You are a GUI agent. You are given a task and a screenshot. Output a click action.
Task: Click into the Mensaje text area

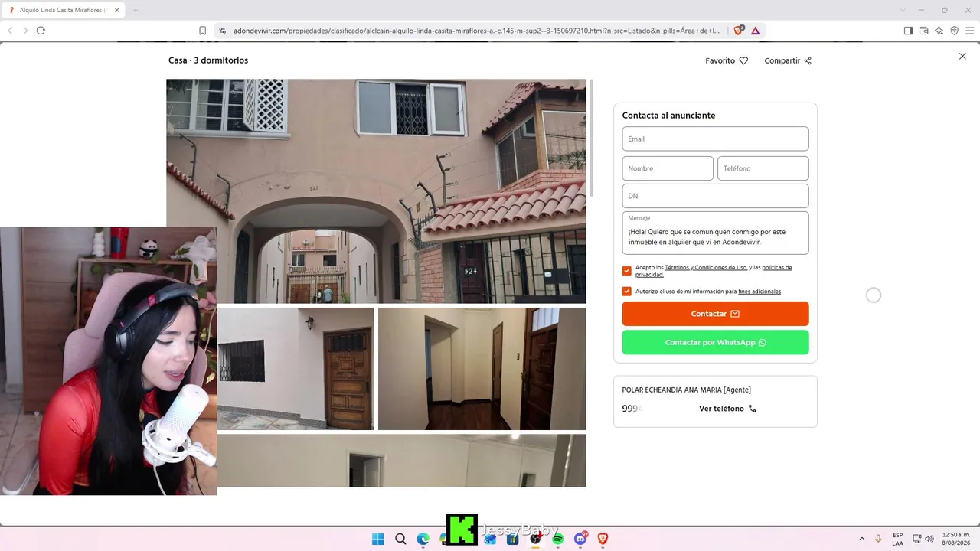(715, 233)
